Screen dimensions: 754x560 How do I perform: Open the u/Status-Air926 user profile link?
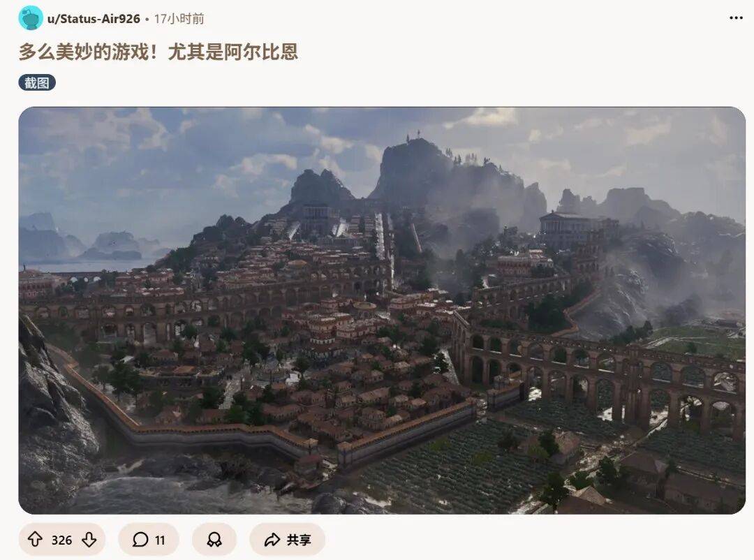[x=94, y=19]
